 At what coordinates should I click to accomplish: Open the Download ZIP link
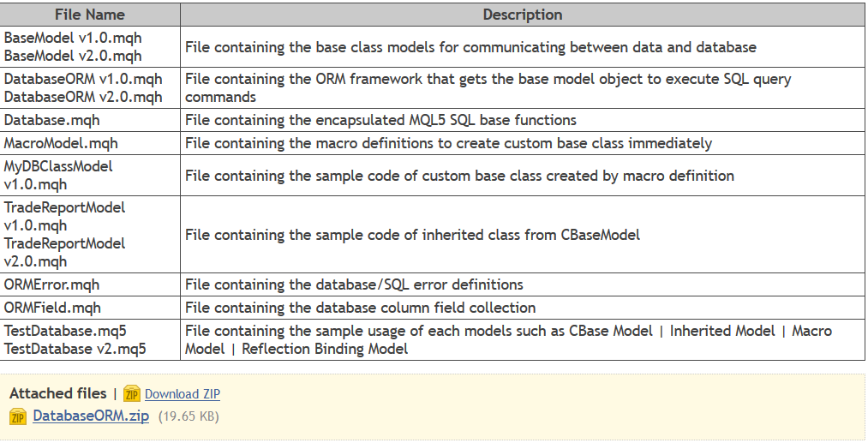tap(182, 394)
